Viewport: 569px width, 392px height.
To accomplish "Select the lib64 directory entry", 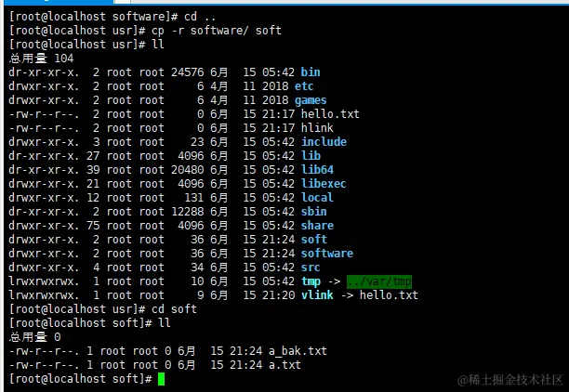I will pos(317,170).
